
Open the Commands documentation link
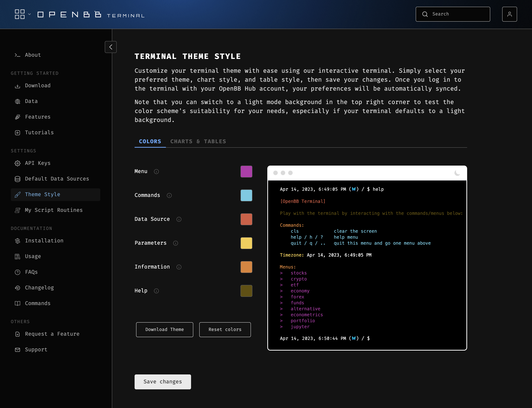click(55, 303)
